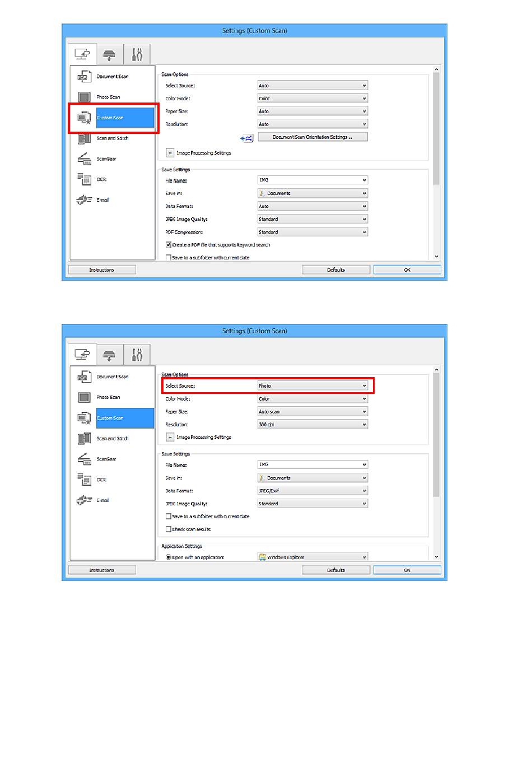Open Save in dropdown in upper dialog

[312, 193]
